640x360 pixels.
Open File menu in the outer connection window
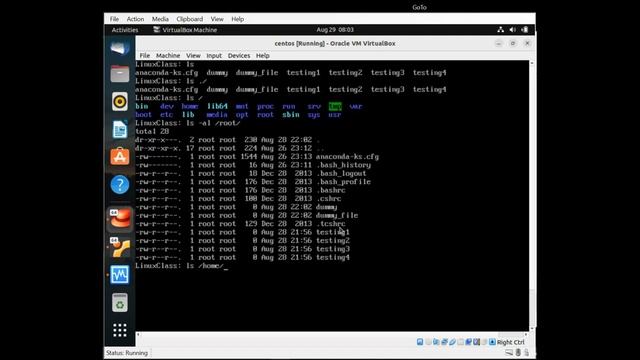[x=114, y=19]
